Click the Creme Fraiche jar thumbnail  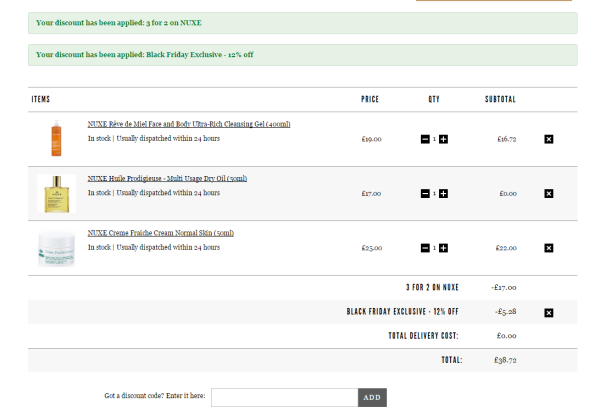pyautogui.click(x=57, y=248)
